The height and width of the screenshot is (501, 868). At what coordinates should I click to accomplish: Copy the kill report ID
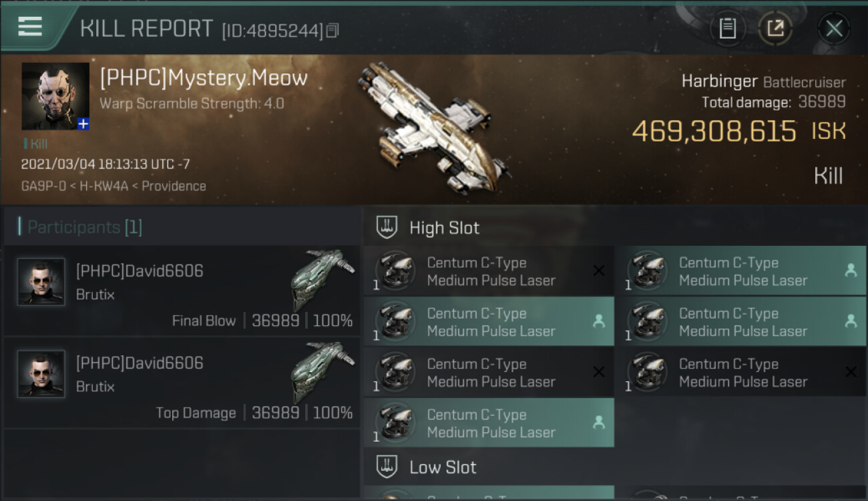333,30
